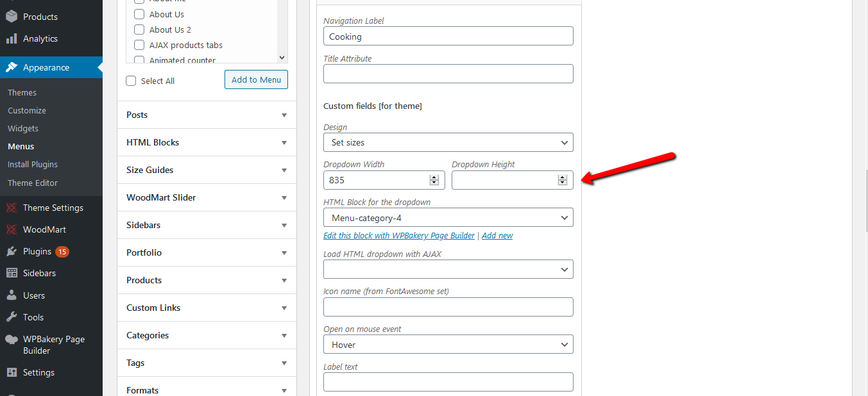Open the HTML Block for dropdown select
This screenshot has width=868, height=396.
448,217
